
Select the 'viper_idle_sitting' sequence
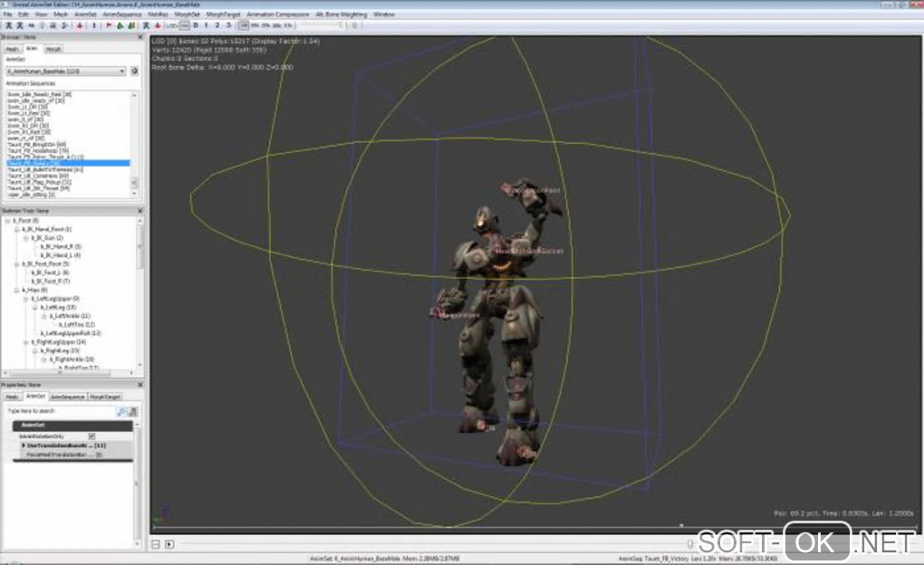(x=31, y=195)
